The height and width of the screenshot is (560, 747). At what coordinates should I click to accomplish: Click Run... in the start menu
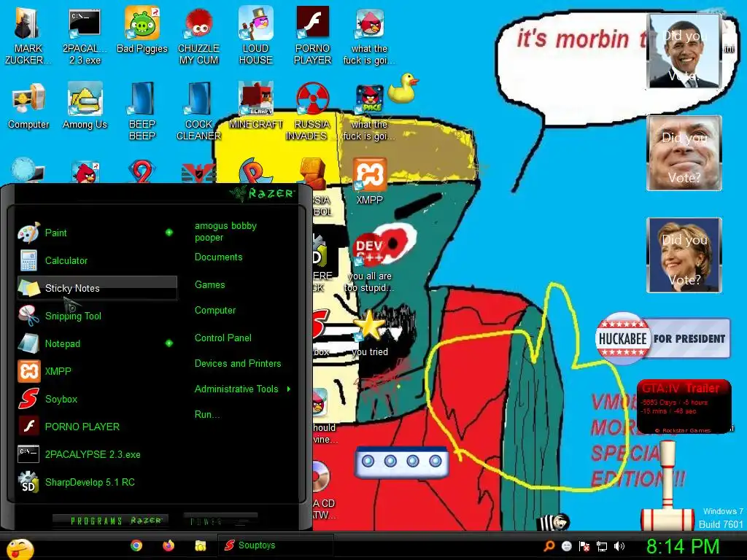pyautogui.click(x=207, y=415)
